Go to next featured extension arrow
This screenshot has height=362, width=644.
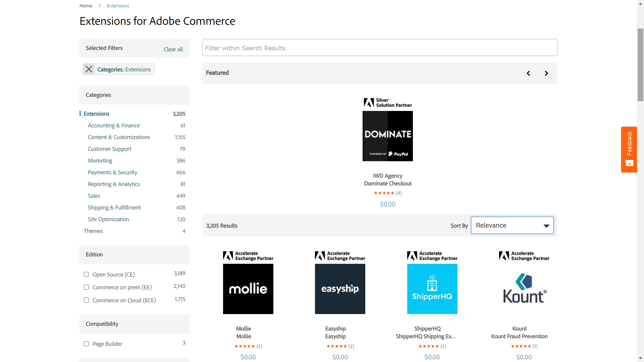coord(546,73)
